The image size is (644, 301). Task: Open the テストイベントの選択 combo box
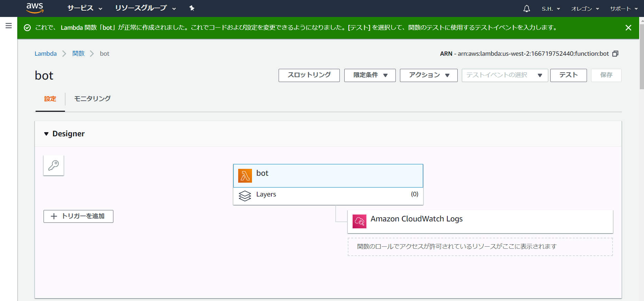coord(505,75)
